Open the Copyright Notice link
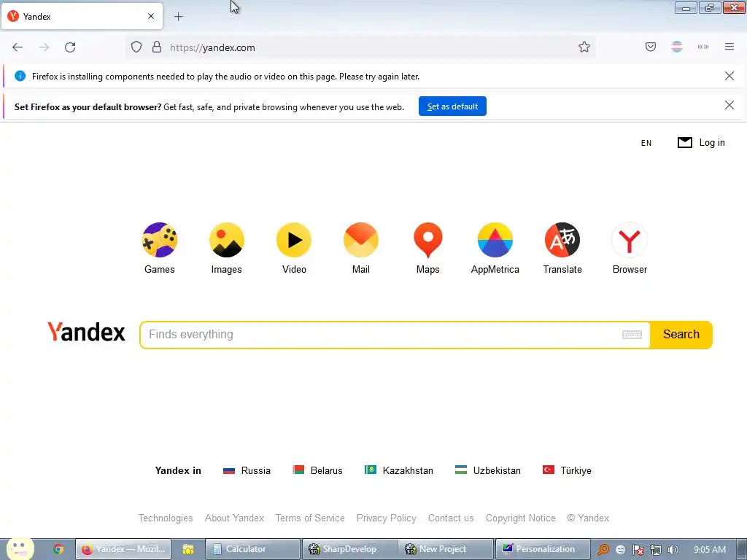 coord(521,518)
